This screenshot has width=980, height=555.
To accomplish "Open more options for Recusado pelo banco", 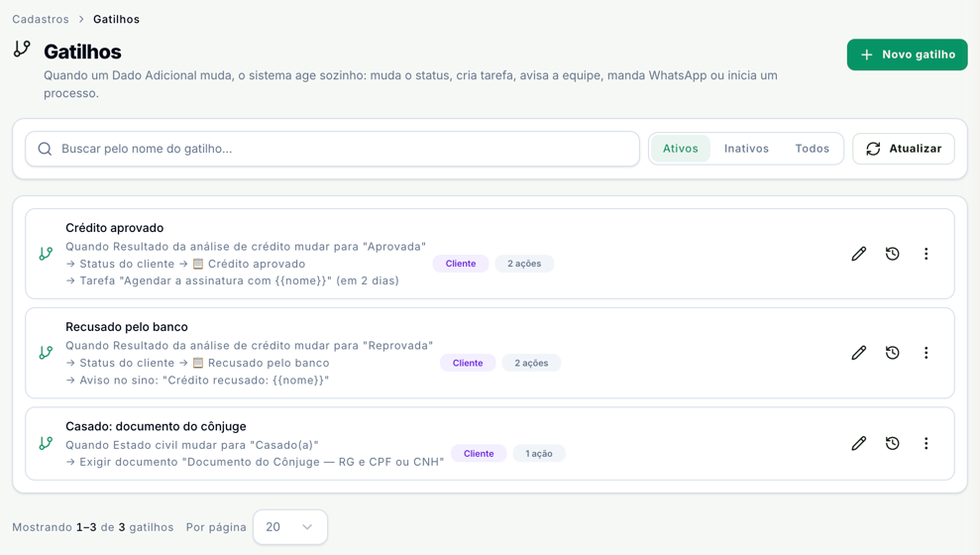I will pyautogui.click(x=926, y=353).
